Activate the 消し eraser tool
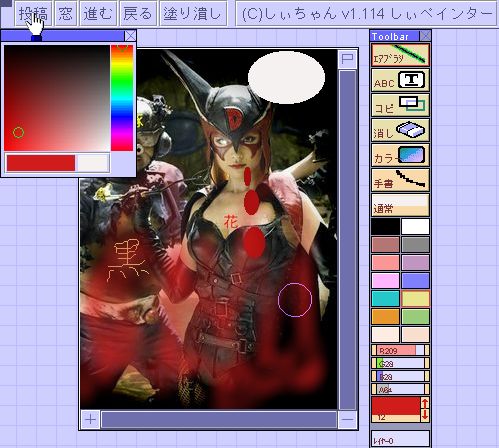This screenshot has width=499, height=448. pyautogui.click(x=400, y=130)
